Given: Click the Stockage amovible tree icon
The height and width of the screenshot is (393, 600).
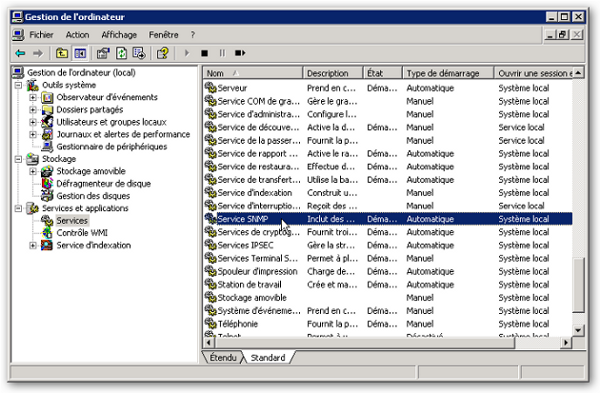Looking at the screenshot, I should coord(47,171).
